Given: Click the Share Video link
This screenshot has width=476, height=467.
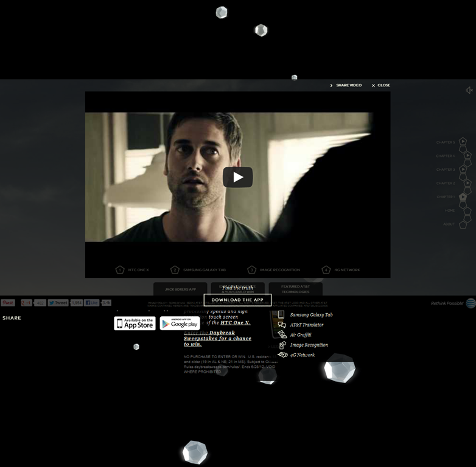Looking at the screenshot, I should pyautogui.click(x=346, y=85).
